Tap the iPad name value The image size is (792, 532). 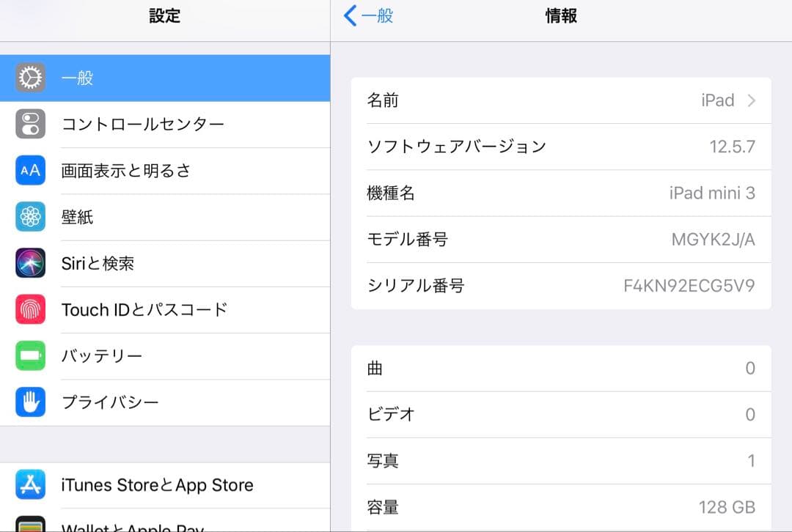click(x=717, y=100)
